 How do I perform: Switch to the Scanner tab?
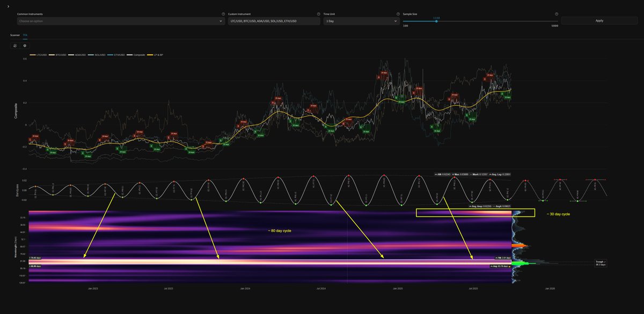[x=15, y=35]
